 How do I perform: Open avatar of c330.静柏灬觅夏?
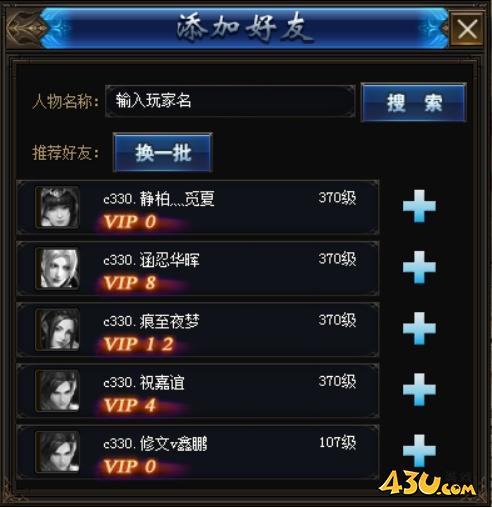pyautogui.click(x=58, y=207)
